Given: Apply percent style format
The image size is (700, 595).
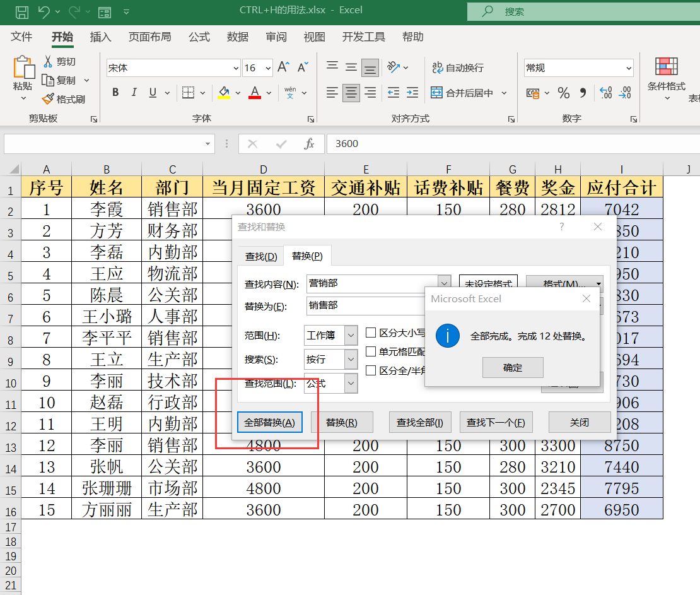Looking at the screenshot, I should pyautogui.click(x=563, y=93).
